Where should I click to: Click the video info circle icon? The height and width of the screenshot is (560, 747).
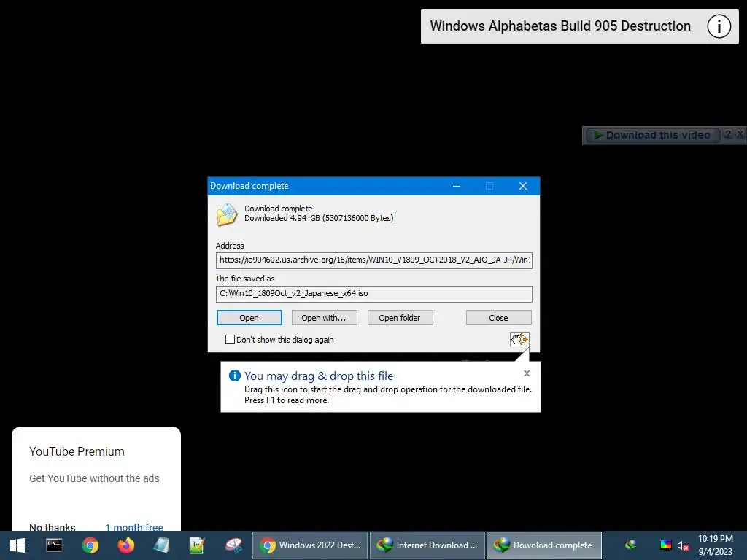[719, 26]
